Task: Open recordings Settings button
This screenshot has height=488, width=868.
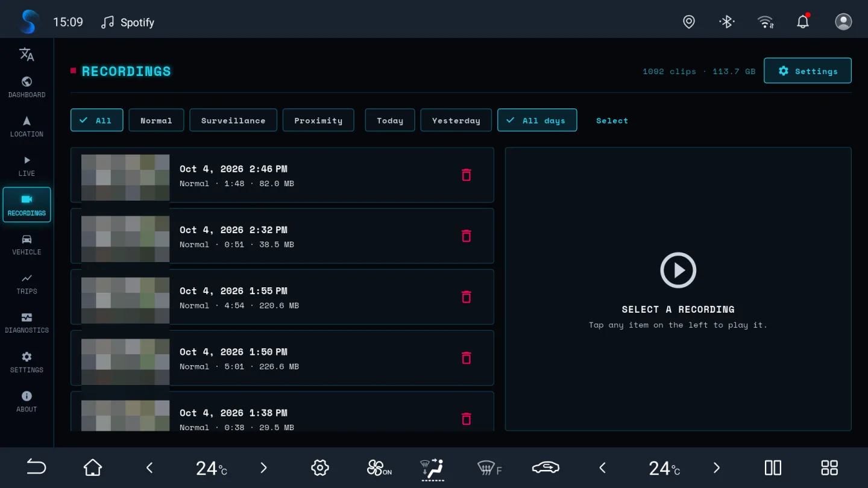Action: (x=808, y=70)
